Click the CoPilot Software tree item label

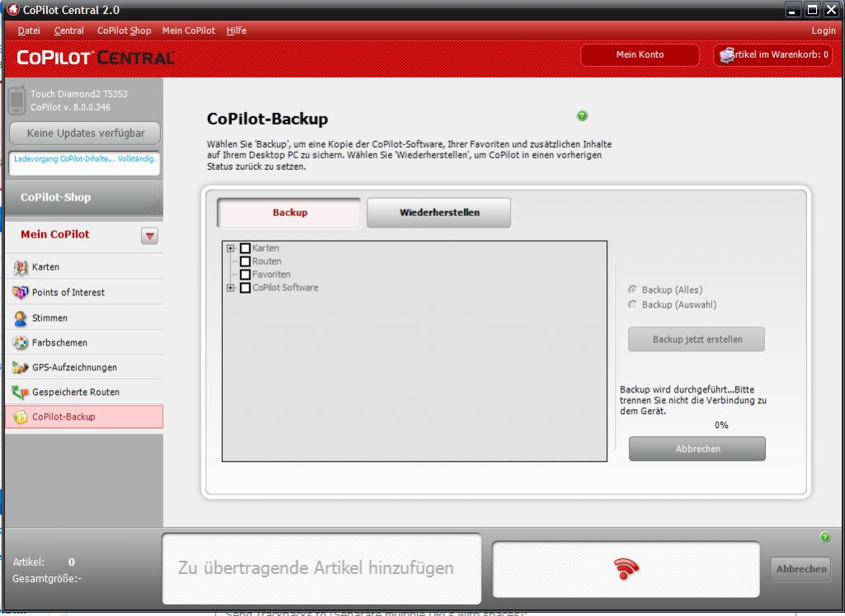point(285,288)
